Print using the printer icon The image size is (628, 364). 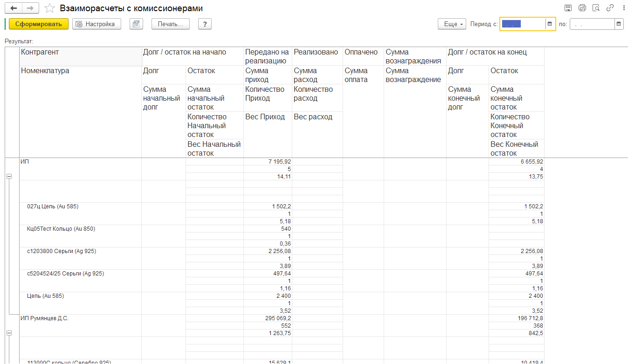(x=582, y=8)
